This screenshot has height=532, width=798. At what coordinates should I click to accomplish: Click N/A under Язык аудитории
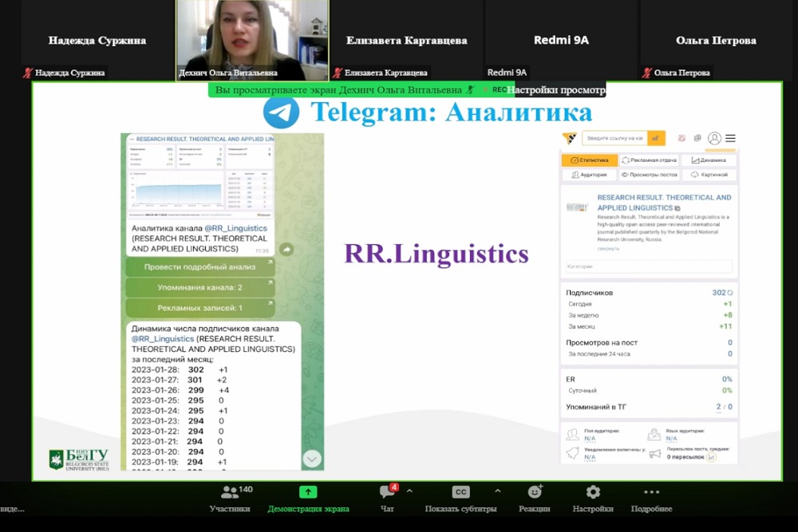coord(671,439)
